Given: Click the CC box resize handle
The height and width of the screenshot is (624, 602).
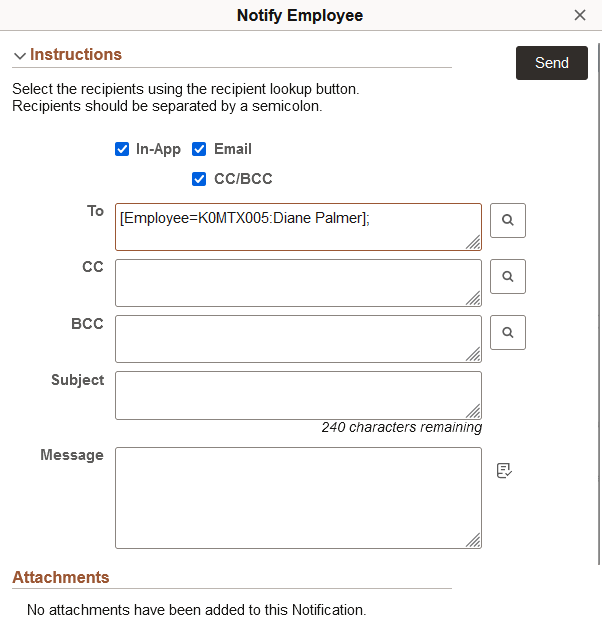Looking at the screenshot, I should pyautogui.click(x=473, y=298).
